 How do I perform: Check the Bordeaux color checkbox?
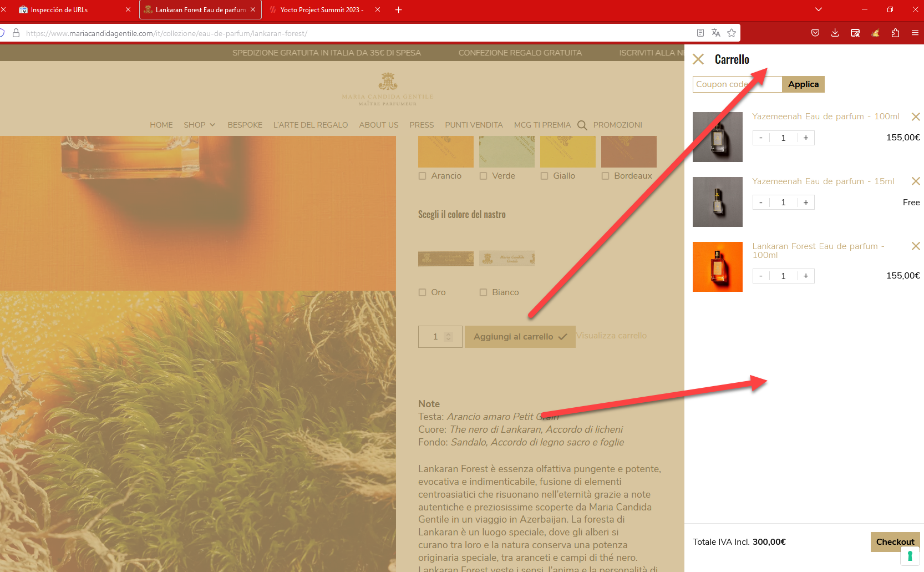pyautogui.click(x=606, y=176)
